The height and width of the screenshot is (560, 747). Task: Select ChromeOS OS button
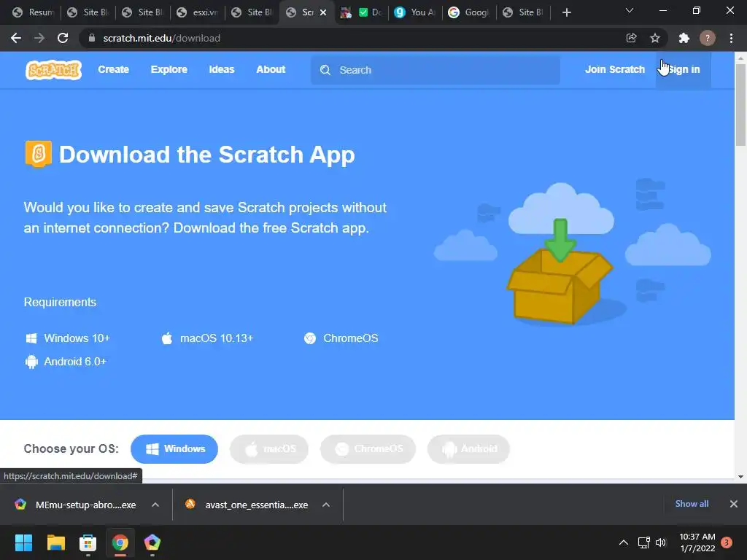(368, 449)
